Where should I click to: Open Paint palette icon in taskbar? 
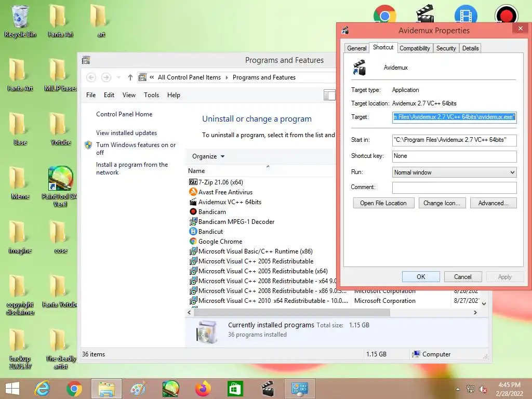pyautogui.click(x=138, y=389)
